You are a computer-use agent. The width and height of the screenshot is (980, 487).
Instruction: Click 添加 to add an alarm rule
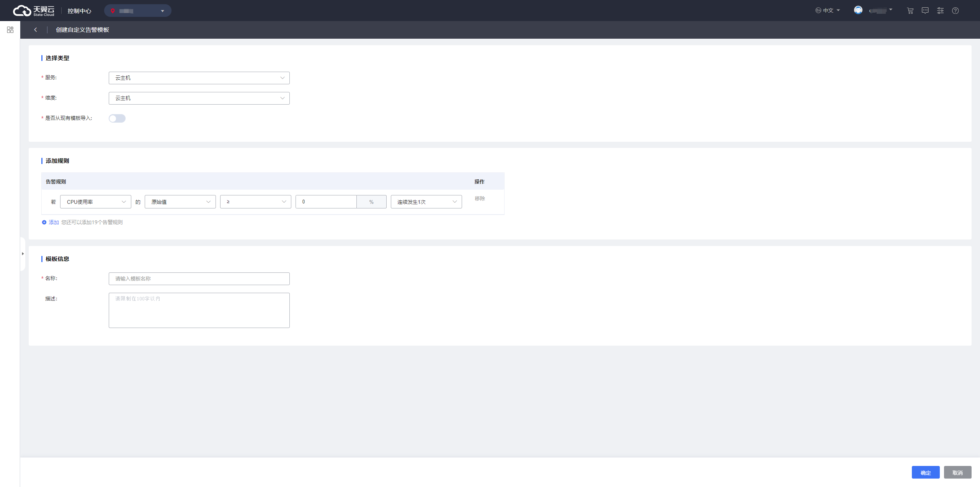[x=51, y=222]
